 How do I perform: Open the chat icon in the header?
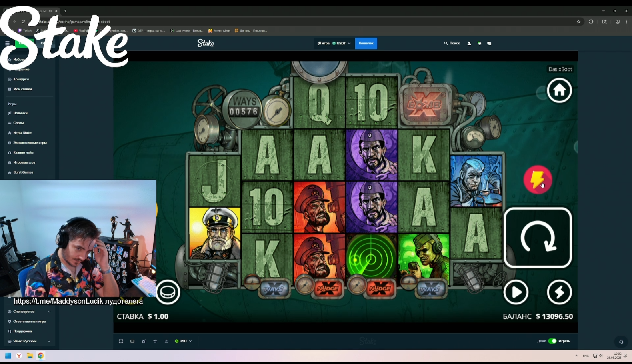489,43
